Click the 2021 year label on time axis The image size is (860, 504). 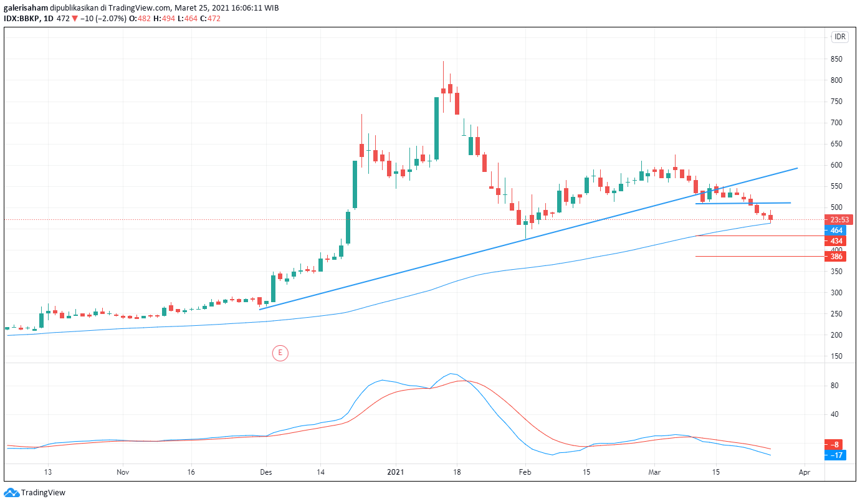coord(396,472)
